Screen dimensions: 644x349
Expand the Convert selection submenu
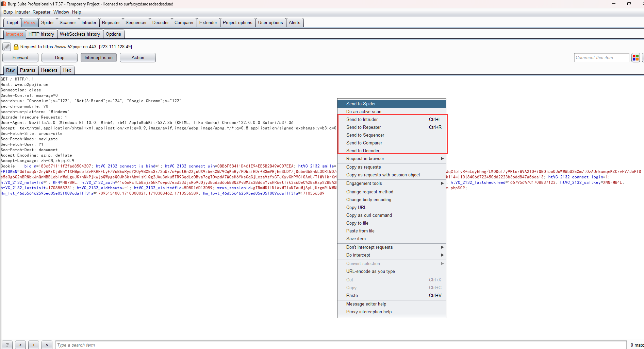(x=392, y=264)
